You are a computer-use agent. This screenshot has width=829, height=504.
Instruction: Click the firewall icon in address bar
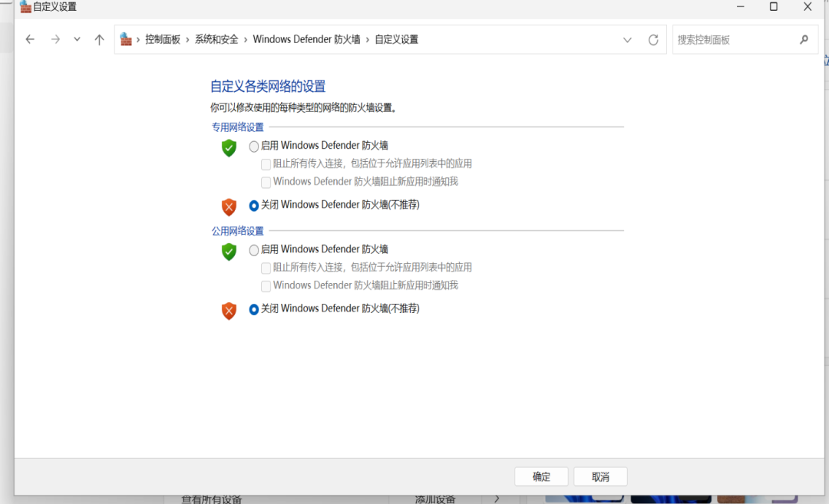click(x=126, y=39)
